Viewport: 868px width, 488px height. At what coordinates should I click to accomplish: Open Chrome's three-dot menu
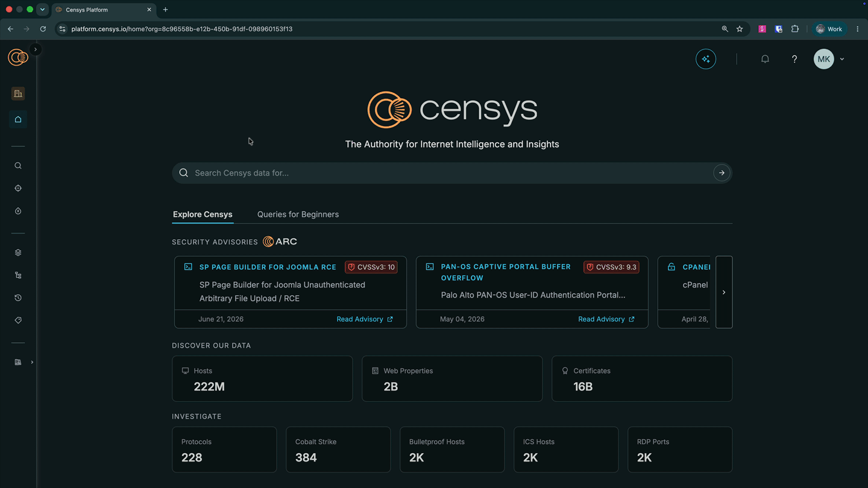click(858, 29)
